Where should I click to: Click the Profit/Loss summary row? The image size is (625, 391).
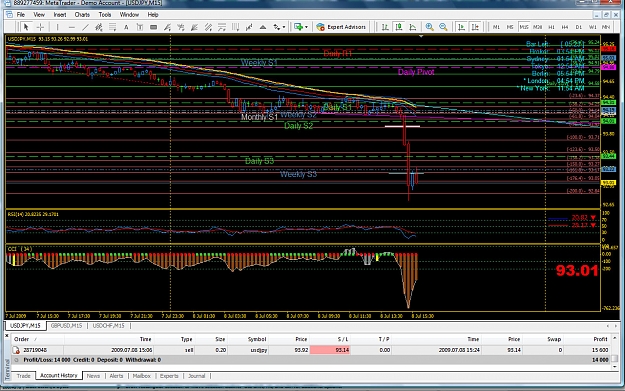(x=311, y=360)
